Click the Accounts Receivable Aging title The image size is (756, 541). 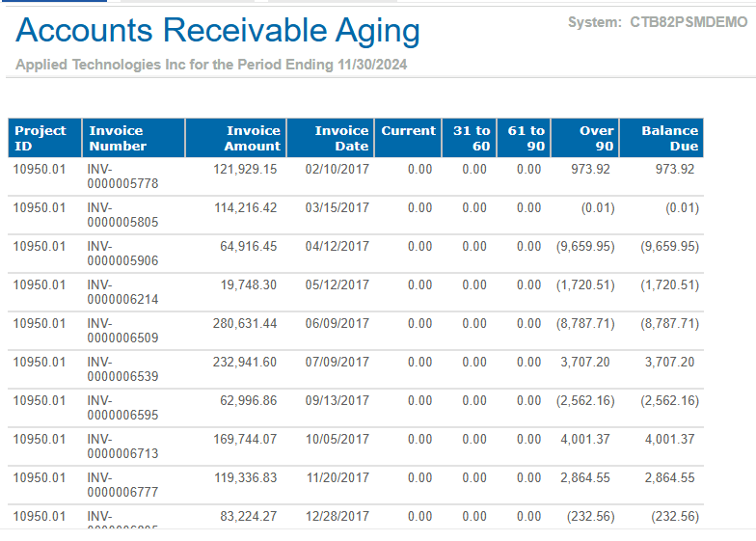tap(218, 31)
